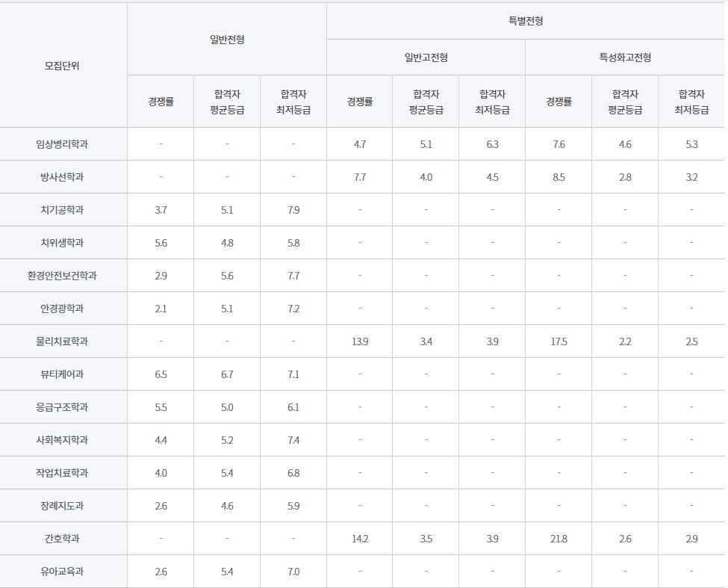Click the 특성화고전형 sub-header
The image size is (728, 588).
pyautogui.click(x=625, y=58)
